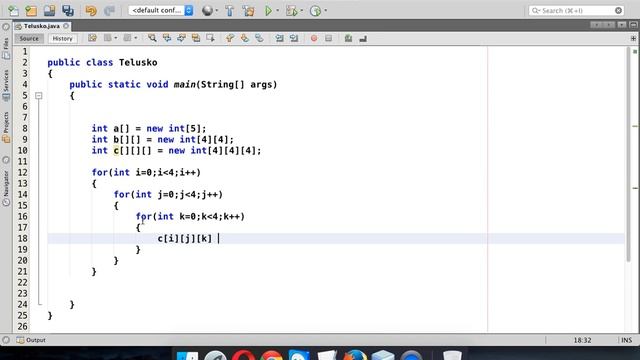Click line number 18 in the gutter

[x=23, y=238]
